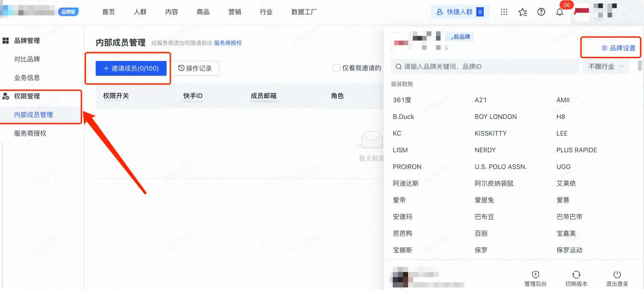
Task: Select brand UGG
Action: (x=564, y=167)
